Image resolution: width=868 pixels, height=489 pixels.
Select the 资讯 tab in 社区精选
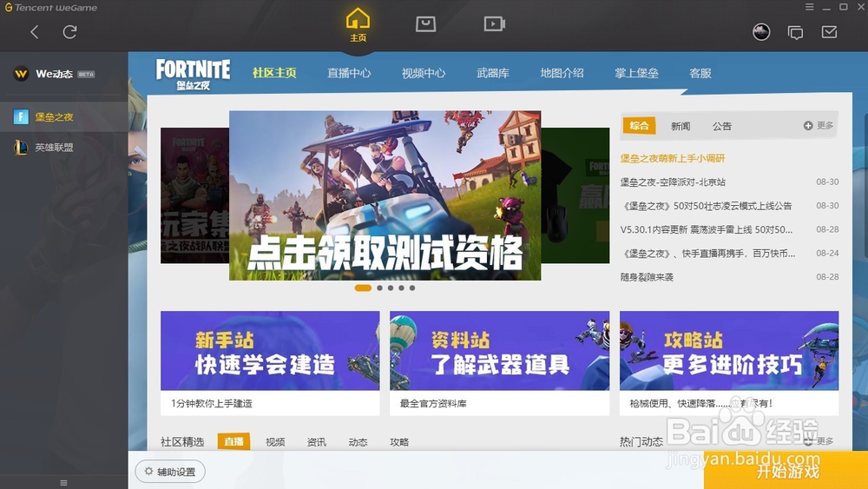click(x=317, y=442)
